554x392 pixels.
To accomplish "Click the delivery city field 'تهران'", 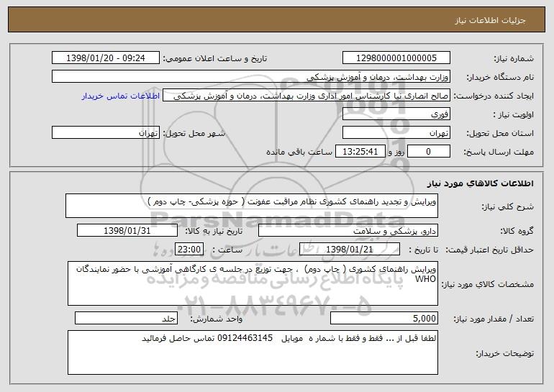I will click(106, 132).
